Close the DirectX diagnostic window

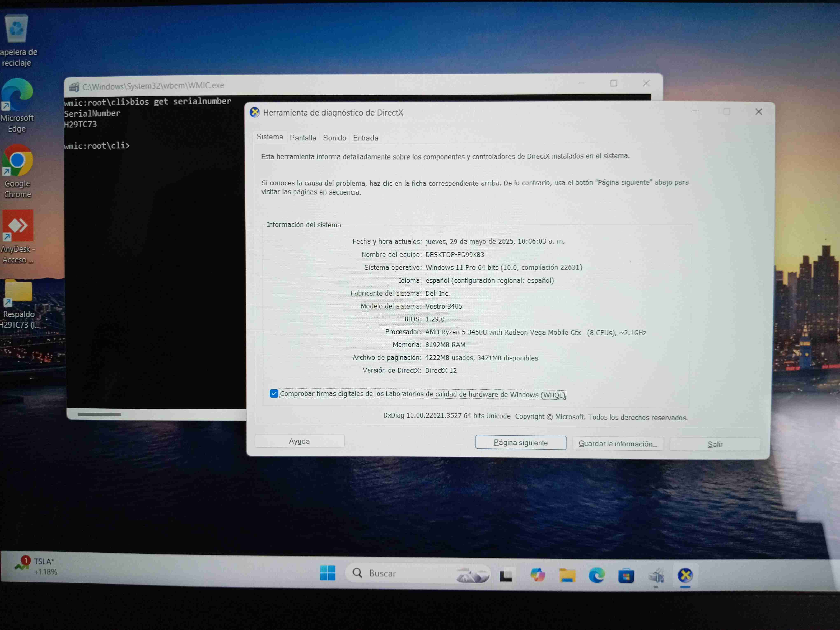pyautogui.click(x=759, y=112)
